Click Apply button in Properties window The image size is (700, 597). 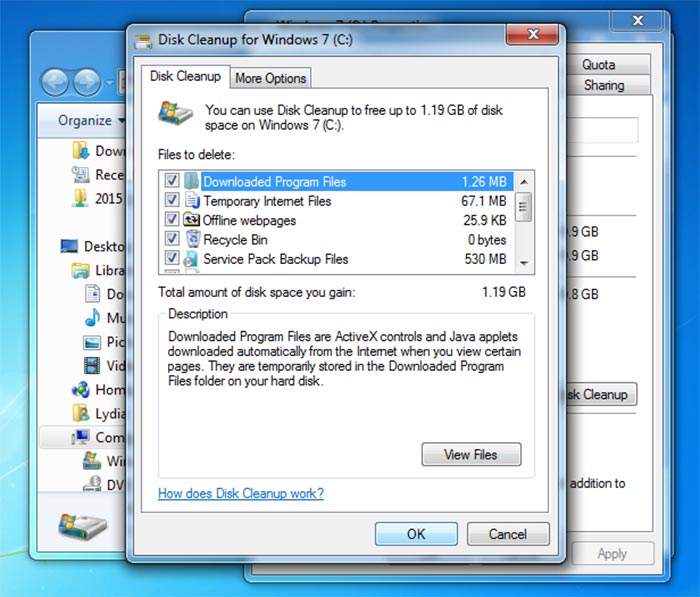(x=612, y=554)
